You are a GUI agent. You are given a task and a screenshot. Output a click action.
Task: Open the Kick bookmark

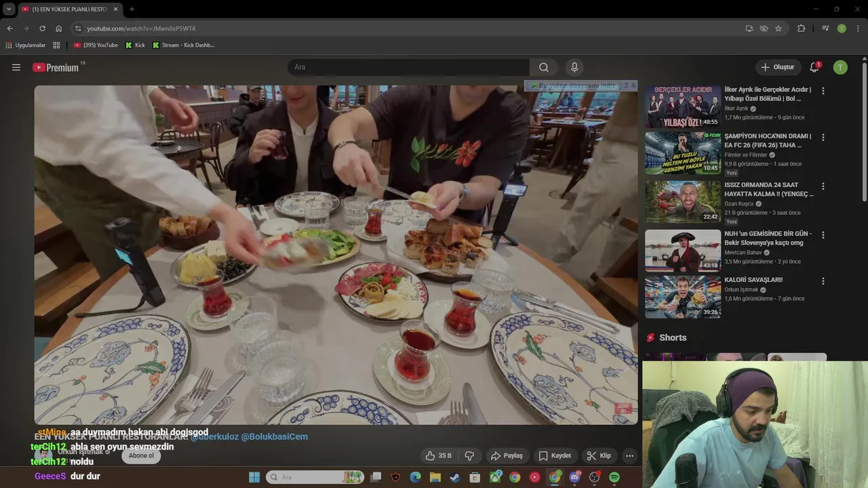[x=136, y=45]
